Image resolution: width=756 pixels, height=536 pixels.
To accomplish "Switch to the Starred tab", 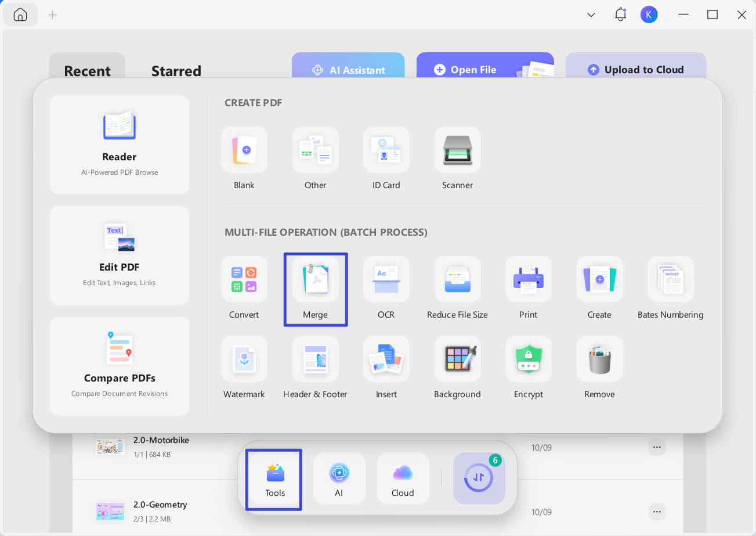I will [x=176, y=71].
